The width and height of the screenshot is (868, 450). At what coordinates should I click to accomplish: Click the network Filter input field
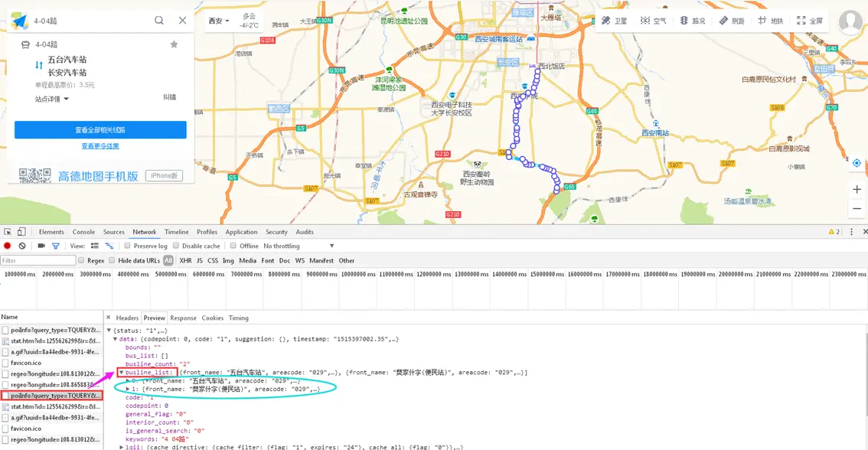point(38,260)
